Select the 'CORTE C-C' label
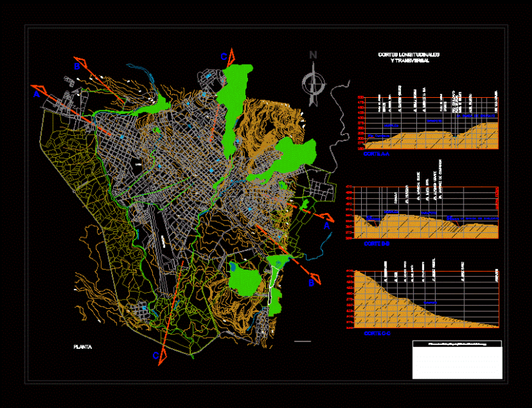Image resolution: width=532 pixels, height=408 pixels. pyautogui.click(x=376, y=333)
